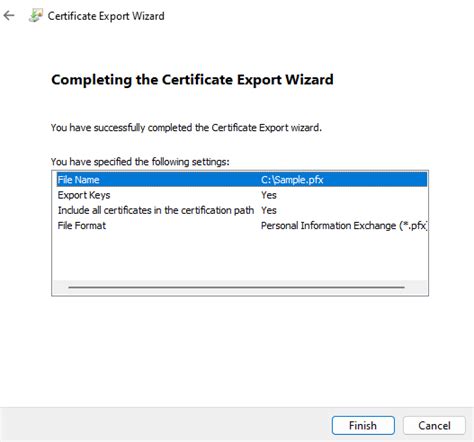Click the Finish button

363,425
